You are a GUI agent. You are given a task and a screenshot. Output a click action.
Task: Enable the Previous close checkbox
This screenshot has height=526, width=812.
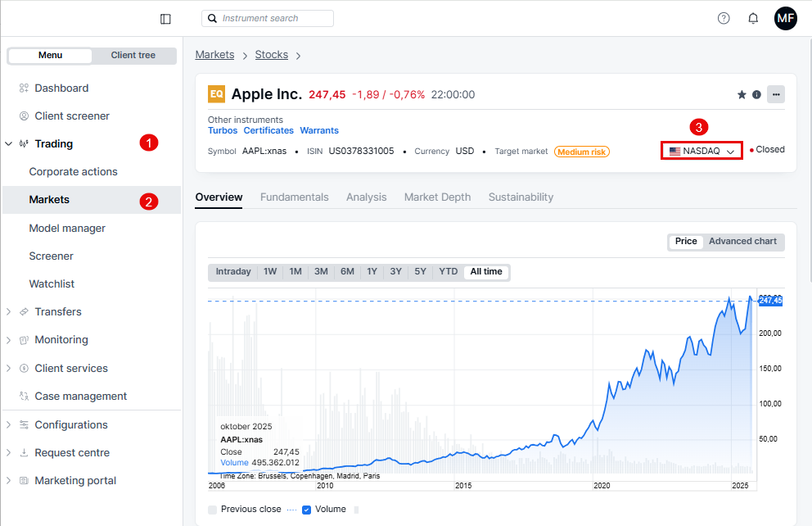click(x=213, y=510)
